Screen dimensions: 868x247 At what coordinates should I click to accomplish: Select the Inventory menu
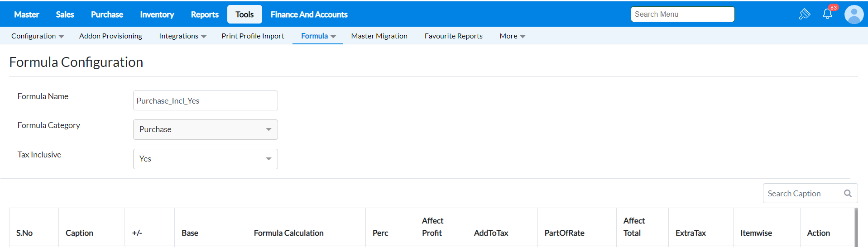pyautogui.click(x=157, y=14)
